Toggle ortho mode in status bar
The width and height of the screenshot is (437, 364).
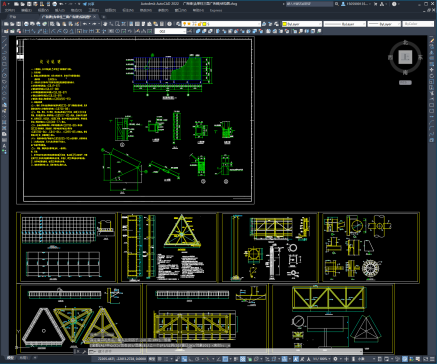192,359
